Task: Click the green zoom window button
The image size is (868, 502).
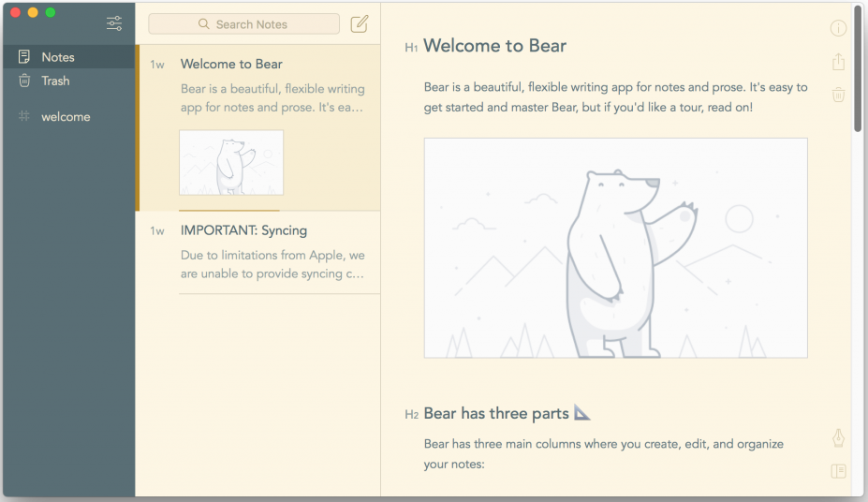Action: tap(51, 12)
